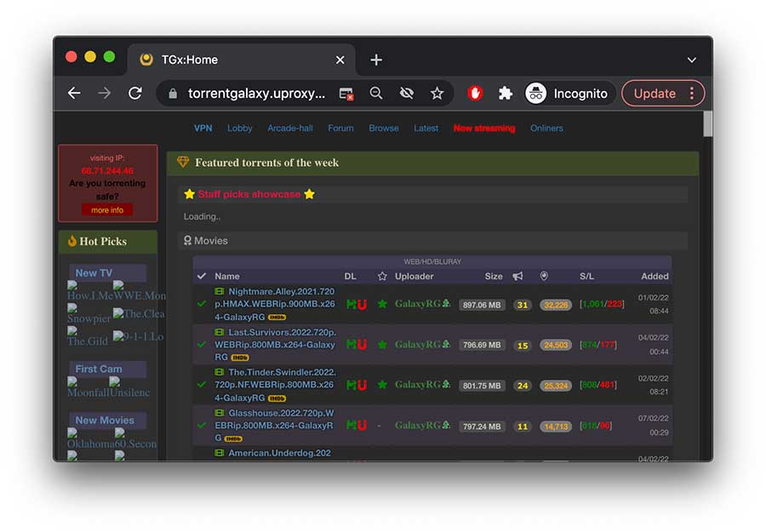Expand the New TV section in Hot Picks
The width and height of the screenshot is (766, 532).
pyautogui.click(x=94, y=273)
